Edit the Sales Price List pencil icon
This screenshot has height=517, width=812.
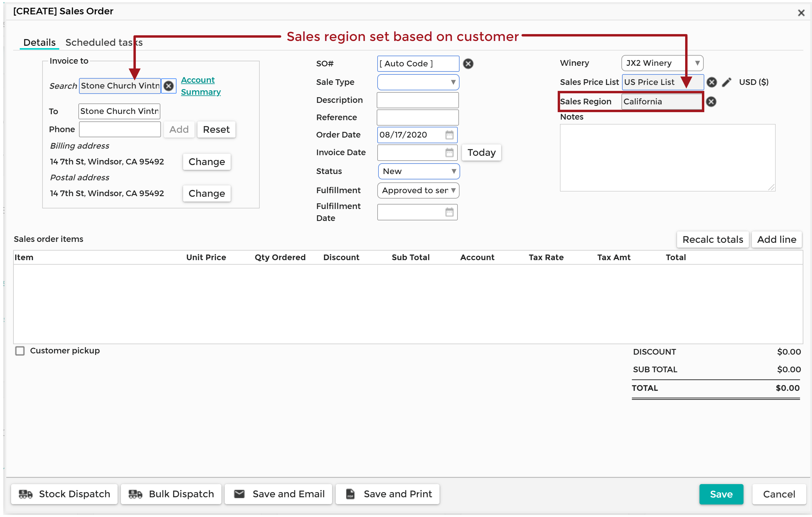(x=727, y=82)
